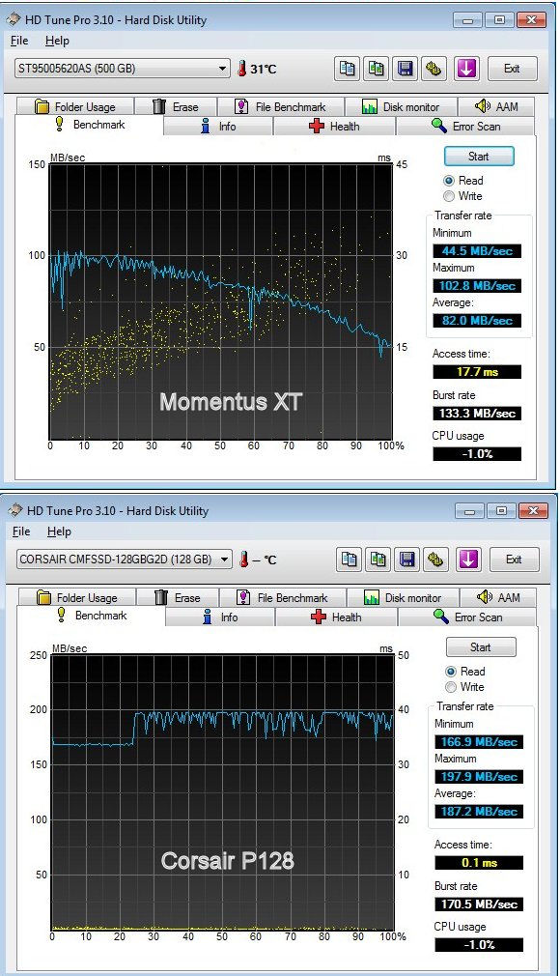The image size is (560, 976).
Task: Switch to Erase tab in Corsair window
Action: pos(178,597)
